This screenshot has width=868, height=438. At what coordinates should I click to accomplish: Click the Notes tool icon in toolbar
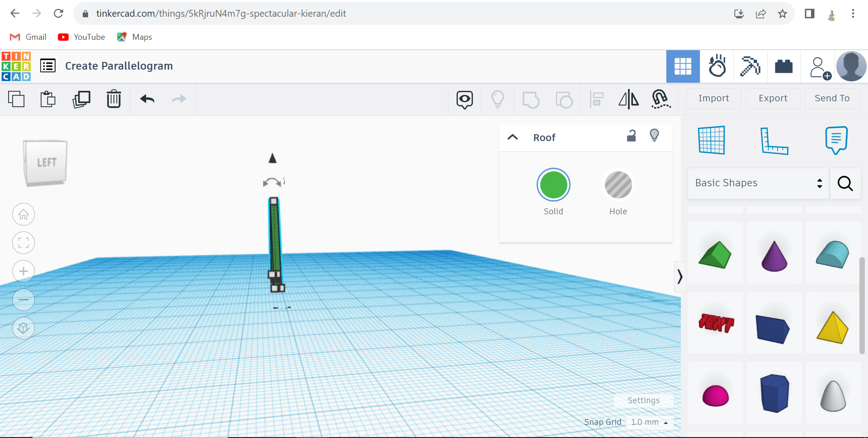point(465,99)
